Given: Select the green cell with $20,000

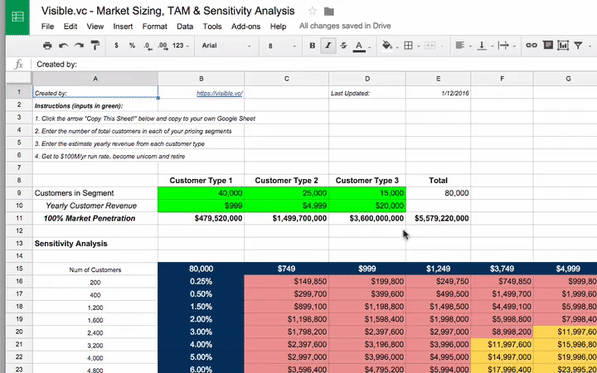Looking at the screenshot, I should point(367,206).
